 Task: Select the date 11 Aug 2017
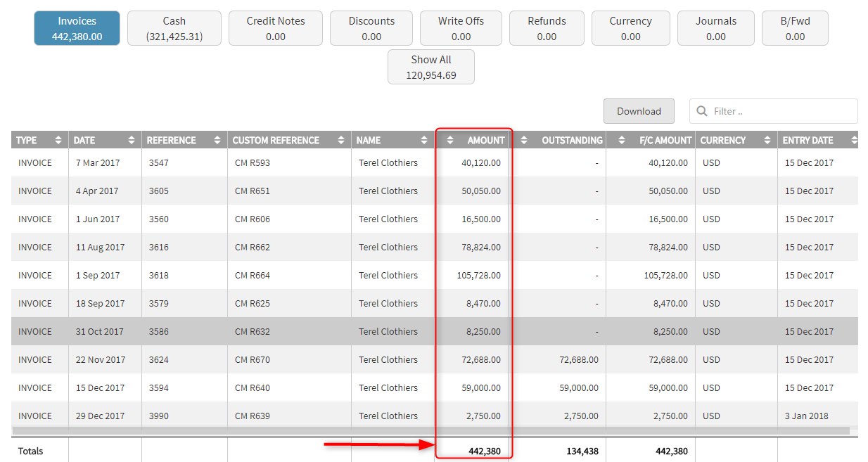pos(100,247)
